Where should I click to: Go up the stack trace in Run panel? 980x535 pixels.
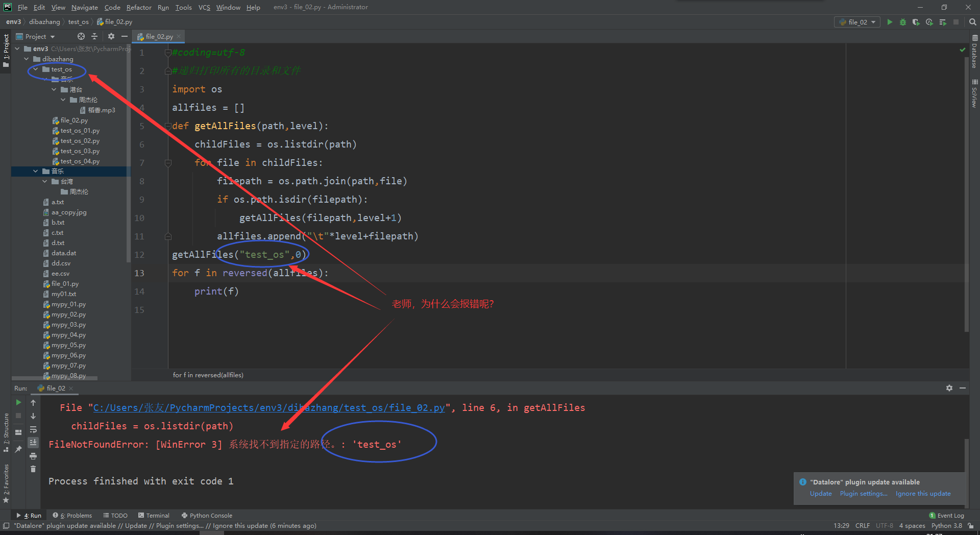[33, 402]
